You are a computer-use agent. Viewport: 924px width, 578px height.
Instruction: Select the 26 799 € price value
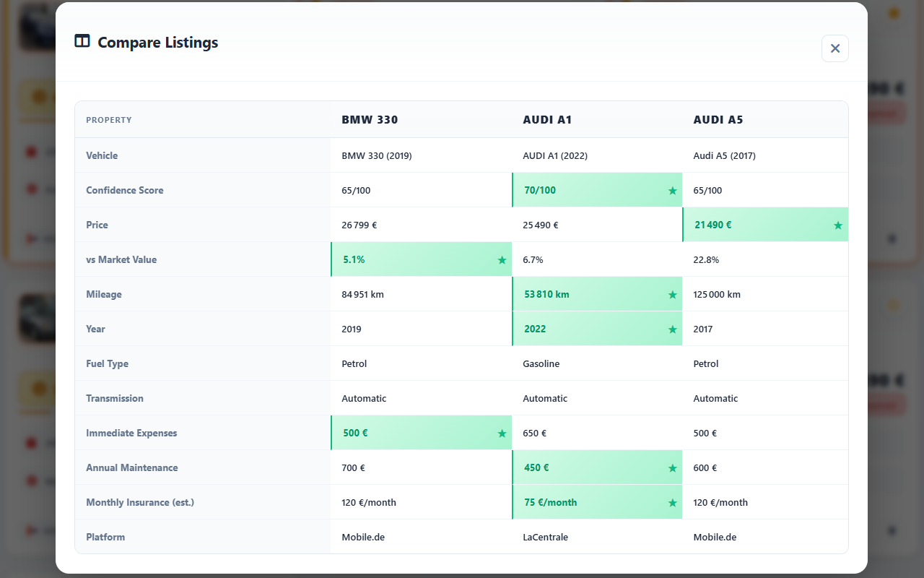pos(359,225)
